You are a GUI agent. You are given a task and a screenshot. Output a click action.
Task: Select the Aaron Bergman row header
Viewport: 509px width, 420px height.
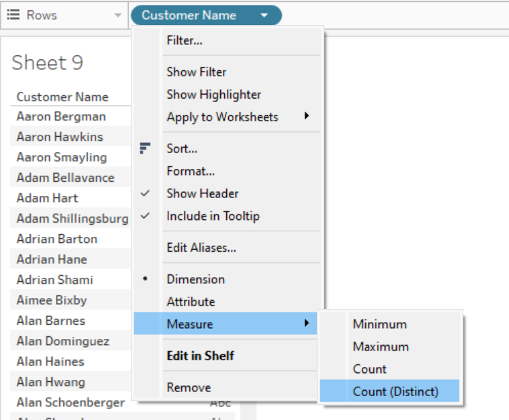coord(61,116)
